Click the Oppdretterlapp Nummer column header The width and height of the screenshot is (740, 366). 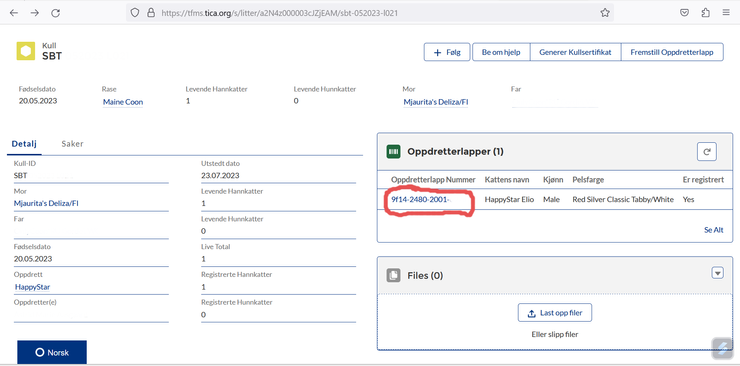[433, 180]
